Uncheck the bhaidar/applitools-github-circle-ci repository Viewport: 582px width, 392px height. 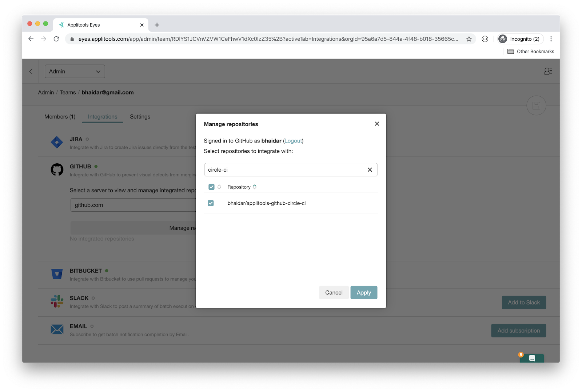211,203
